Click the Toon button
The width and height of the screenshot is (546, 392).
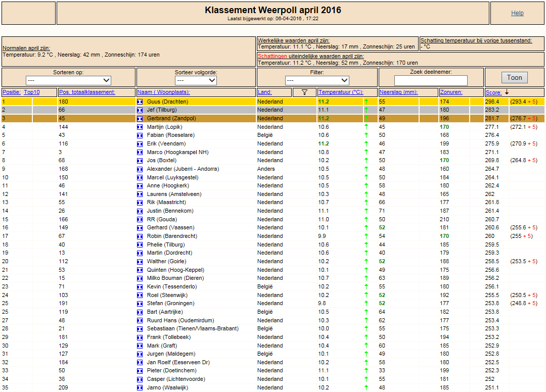pos(514,78)
